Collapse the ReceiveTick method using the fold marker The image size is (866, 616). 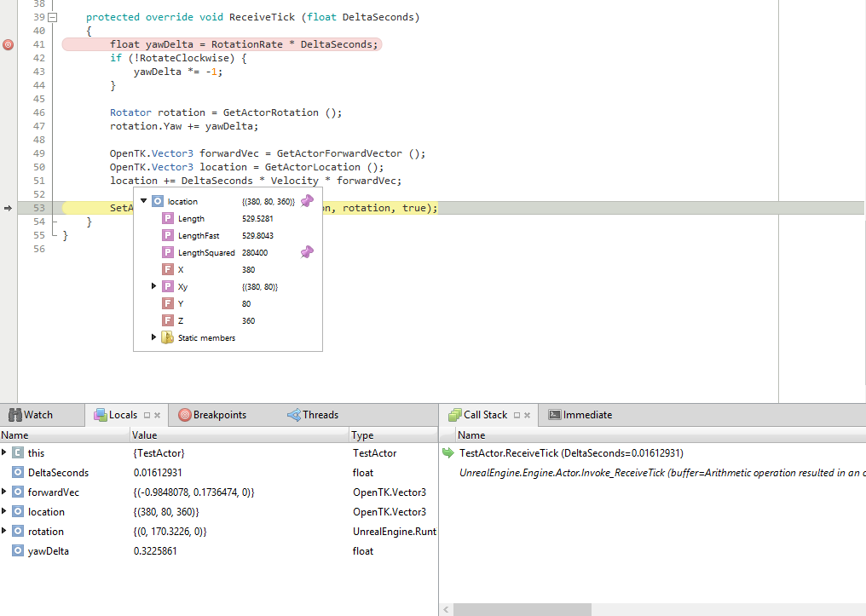point(53,17)
